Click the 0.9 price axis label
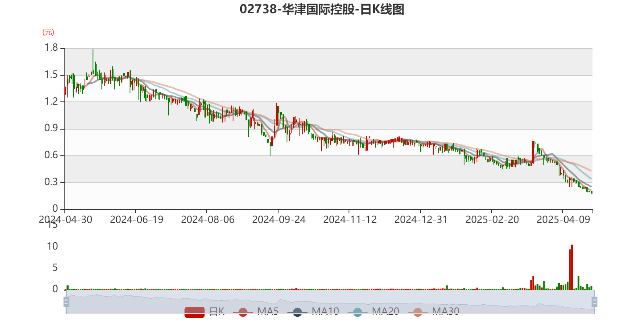644x322 pixels. click(x=51, y=128)
